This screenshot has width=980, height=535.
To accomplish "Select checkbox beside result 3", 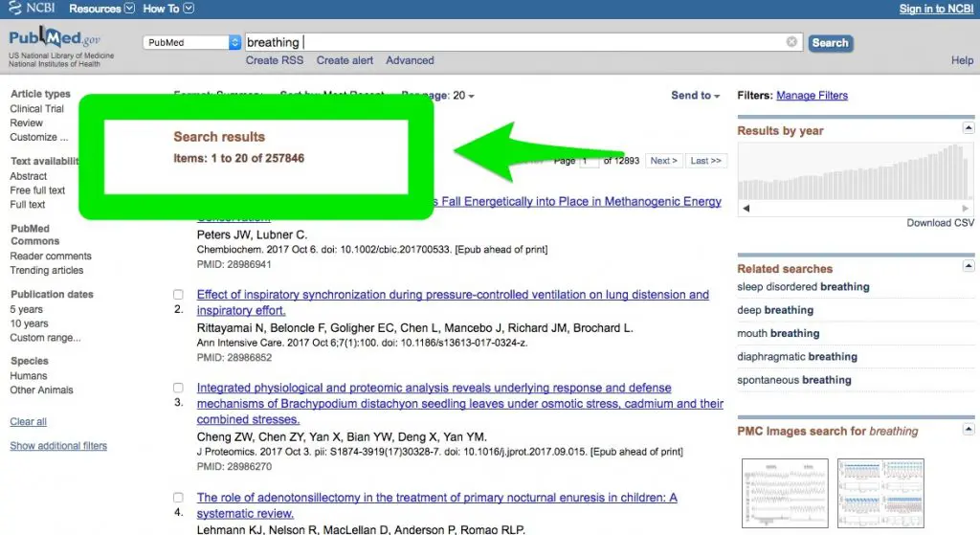I will tap(178, 389).
